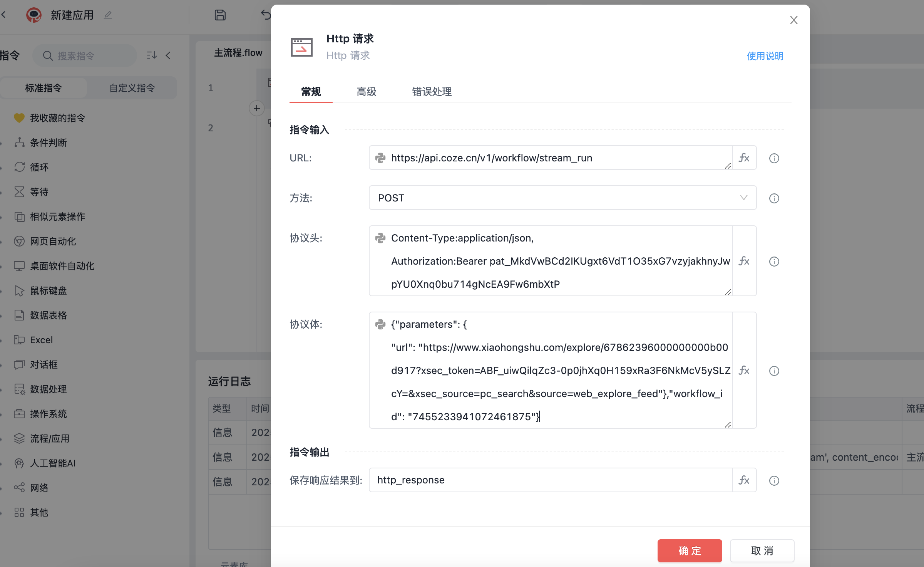Image resolution: width=924 pixels, height=567 pixels.
Task: Click the fx expression icon beside URL field
Action: [744, 158]
